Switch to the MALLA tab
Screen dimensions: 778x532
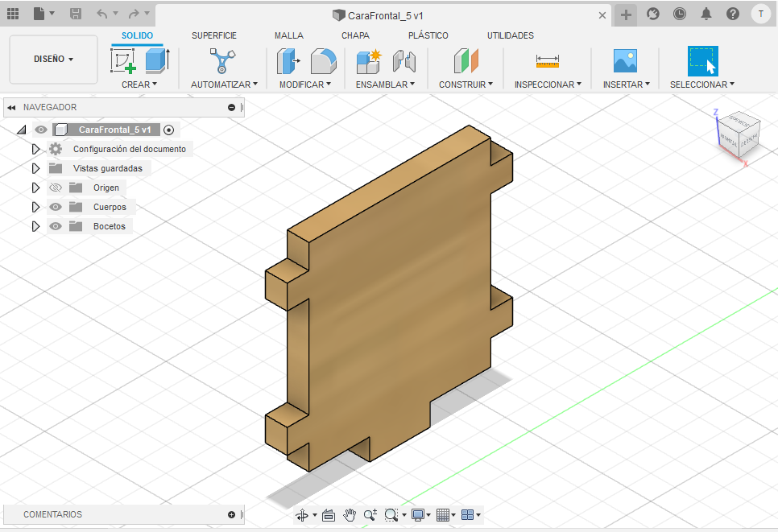click(289, 35)
